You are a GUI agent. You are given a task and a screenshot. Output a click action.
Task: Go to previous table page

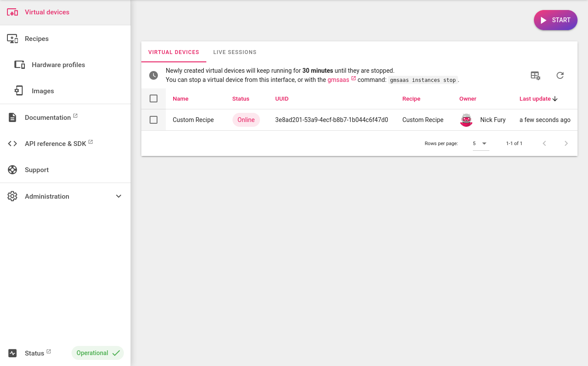point(544,143)
